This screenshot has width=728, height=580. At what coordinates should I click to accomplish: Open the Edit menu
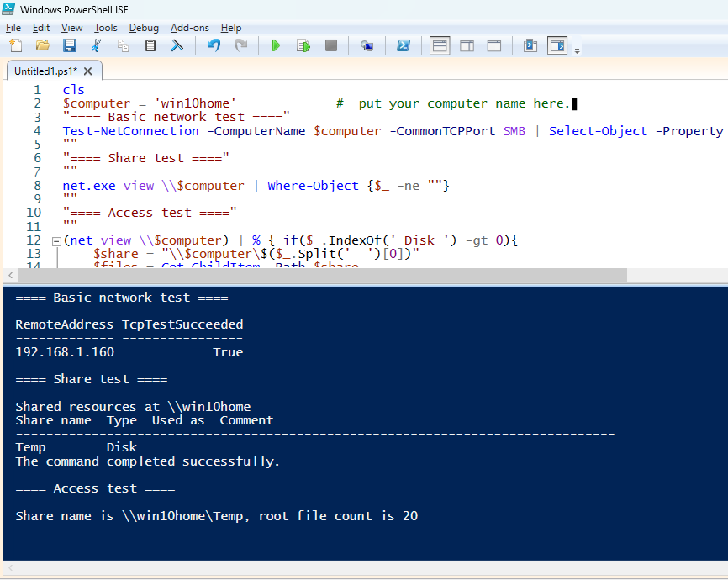click(x=41, y=28)
